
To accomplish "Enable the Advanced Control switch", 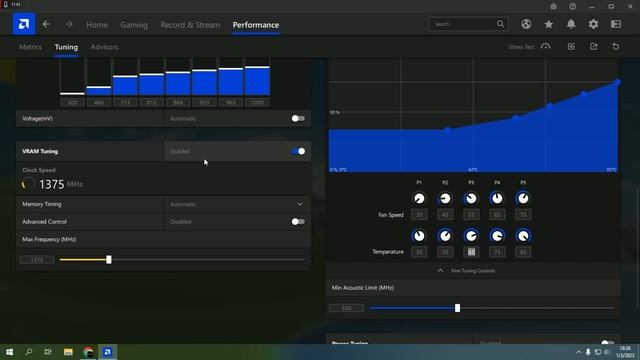I will [x=298, y=222].
